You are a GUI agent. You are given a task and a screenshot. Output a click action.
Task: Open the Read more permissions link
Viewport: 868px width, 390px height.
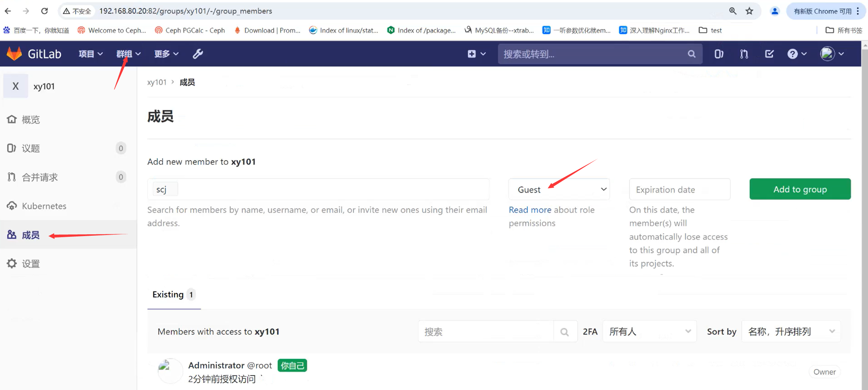click(x=530, y=210)
